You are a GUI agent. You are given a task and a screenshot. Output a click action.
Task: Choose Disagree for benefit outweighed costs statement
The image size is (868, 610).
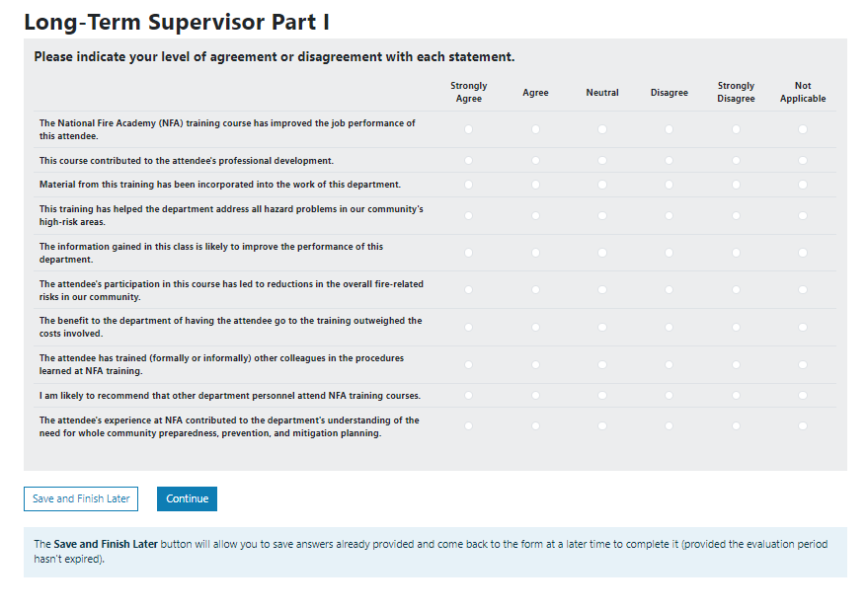670,327
